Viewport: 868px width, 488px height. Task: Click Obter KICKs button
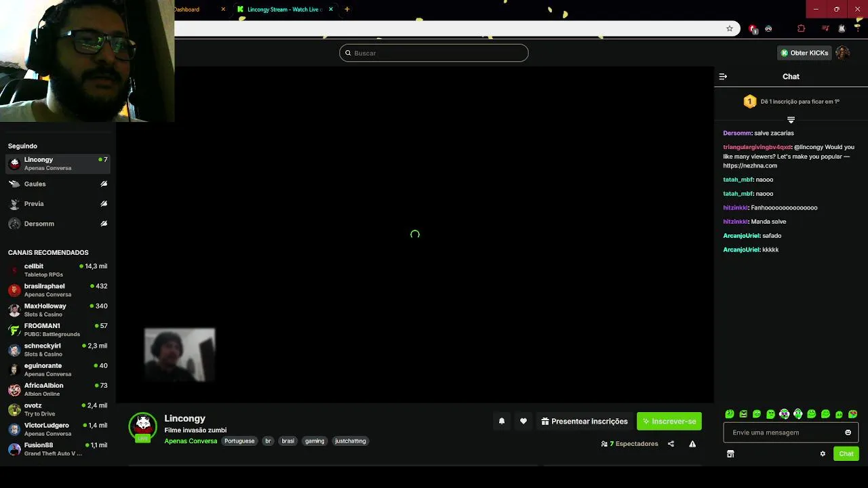tap(805, 53)
